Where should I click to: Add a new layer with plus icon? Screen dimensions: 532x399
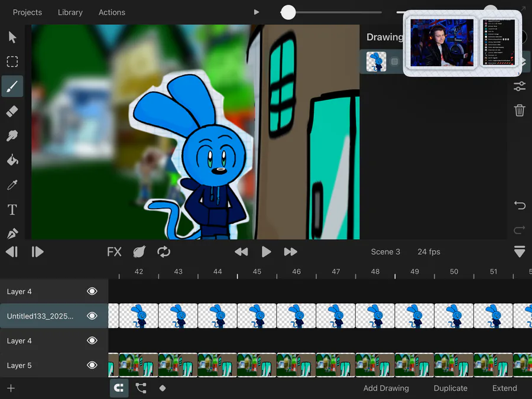tap(11, 388)
